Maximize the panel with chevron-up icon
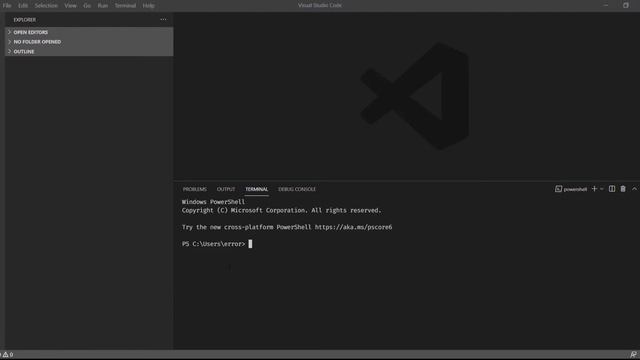Screen dimensions: 640x360 pos(634,189)
